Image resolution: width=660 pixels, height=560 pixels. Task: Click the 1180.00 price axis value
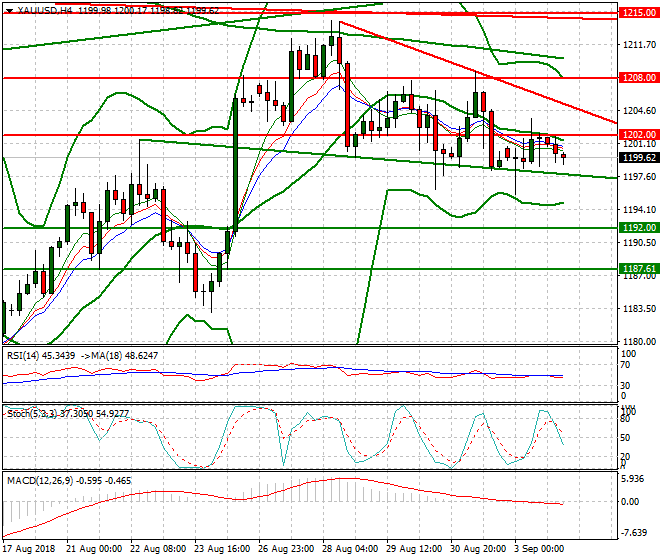pos(639,341)
